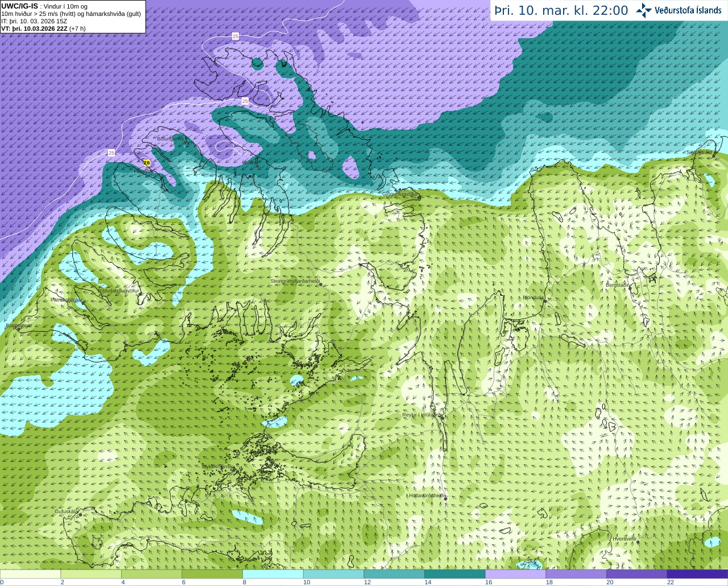728x586 pixels.
Task: Click the IT: þri. 10. 03. 2026 15Z line
Action: (x=34, y=21)
